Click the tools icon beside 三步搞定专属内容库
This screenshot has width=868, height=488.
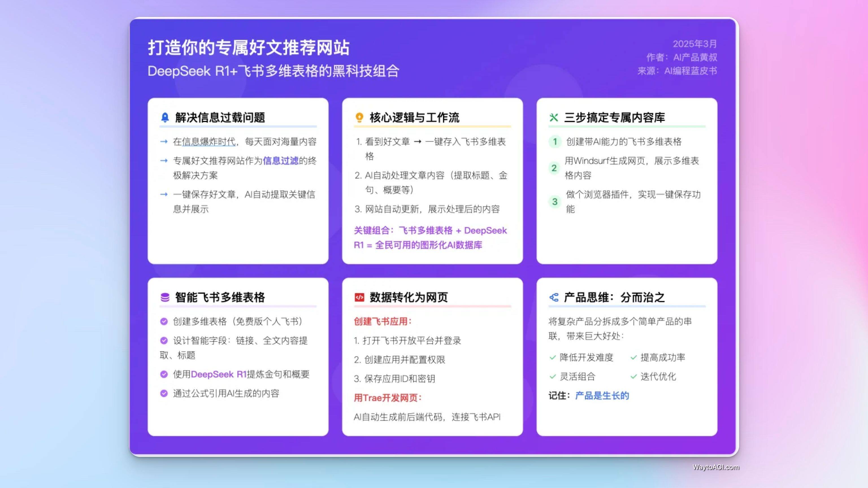tap(554, 117)
